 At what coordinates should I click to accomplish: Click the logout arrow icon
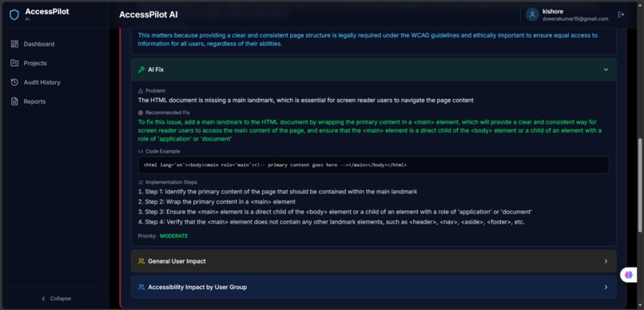click(621, 15)
